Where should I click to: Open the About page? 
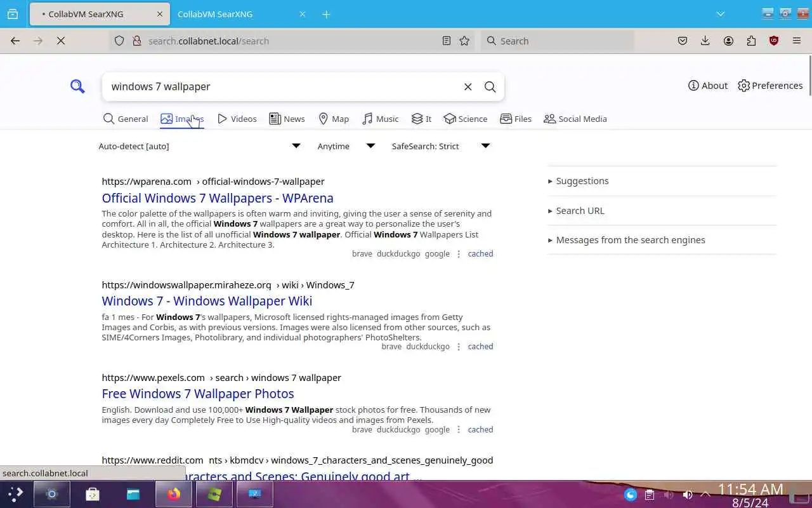pyautogui.click(x=708, y=86)
